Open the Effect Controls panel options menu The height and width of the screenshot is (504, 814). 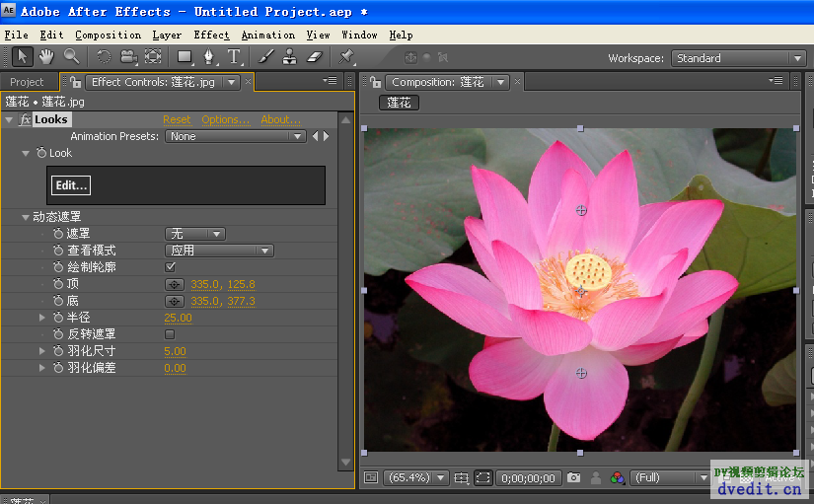331,81
